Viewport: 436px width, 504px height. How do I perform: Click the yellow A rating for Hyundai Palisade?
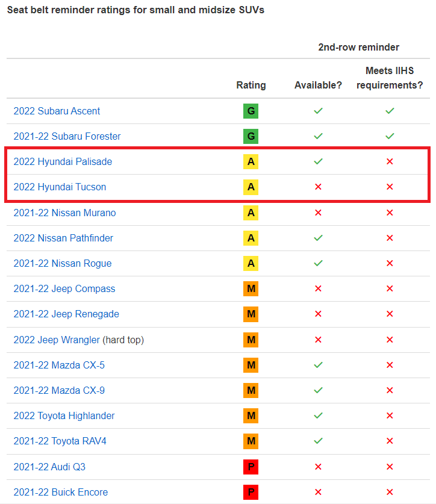click(x=251, y=162)
